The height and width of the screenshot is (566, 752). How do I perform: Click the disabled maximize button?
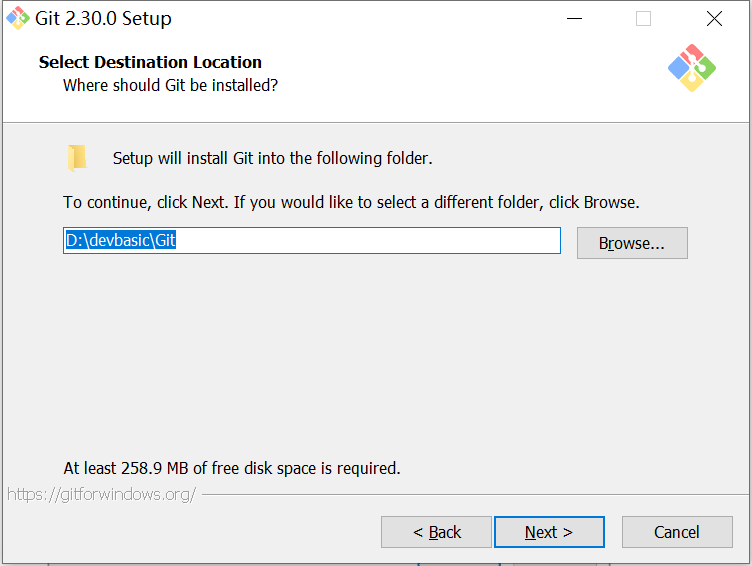(x=643, y=19)
